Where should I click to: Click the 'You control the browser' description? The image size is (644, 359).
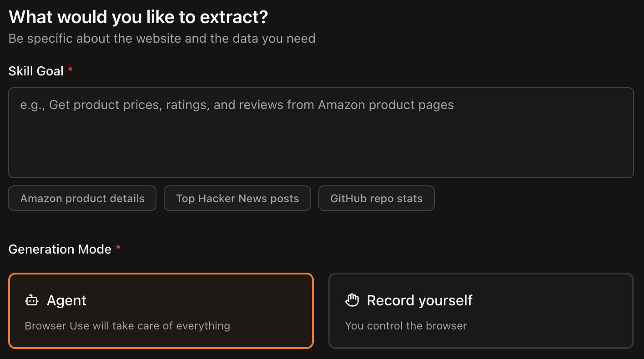406,326
